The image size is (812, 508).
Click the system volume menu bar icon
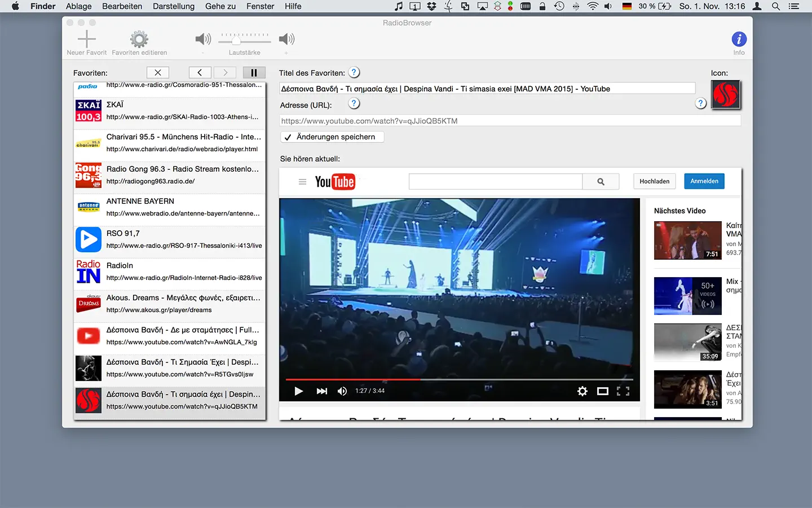[608, 6]
